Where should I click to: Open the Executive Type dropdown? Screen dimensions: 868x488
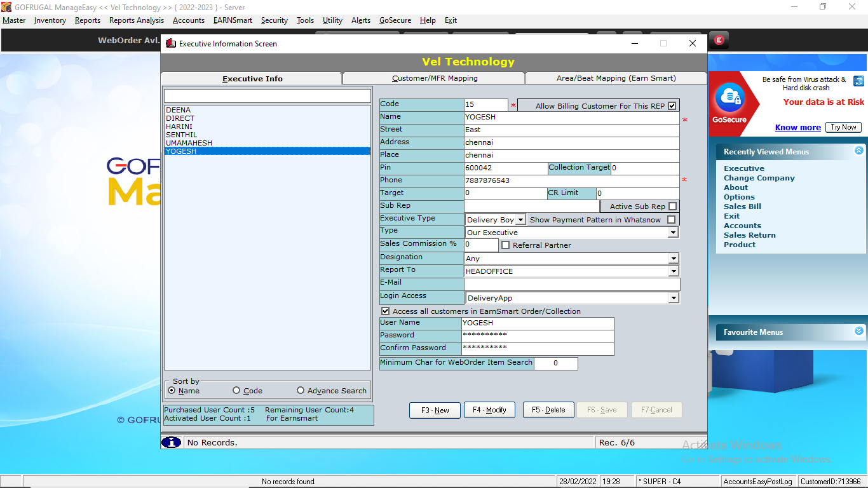click(x=520, y=220)
